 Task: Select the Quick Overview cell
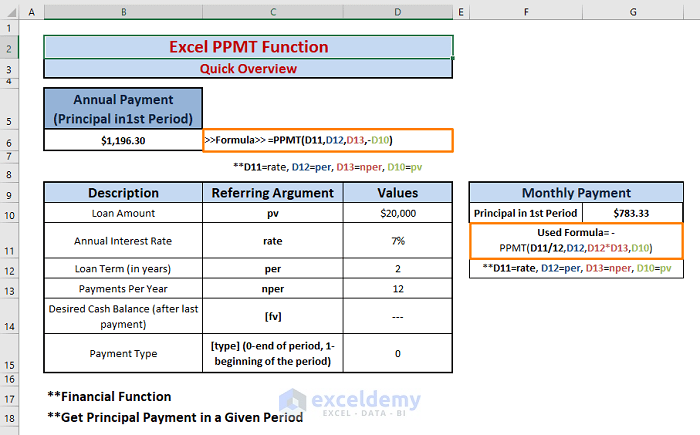[248, 68]
